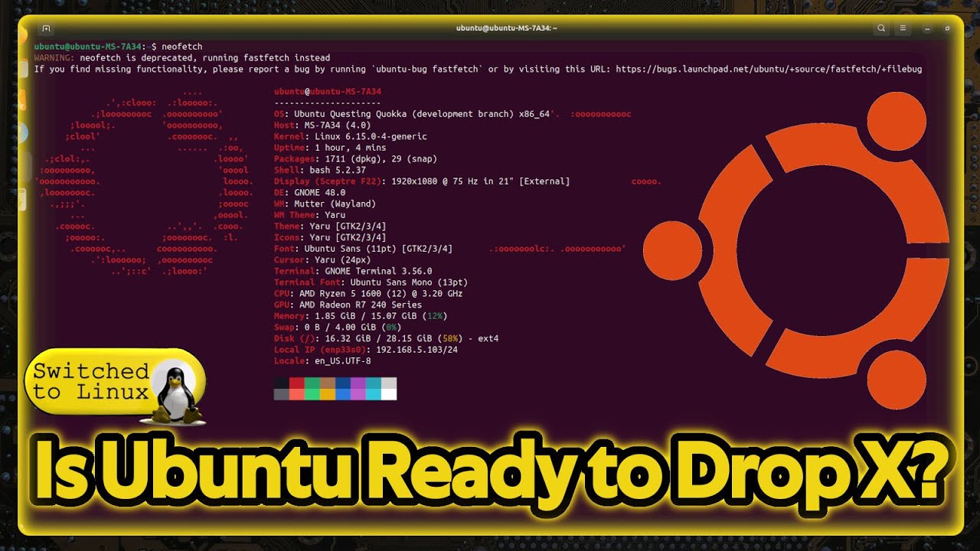Click the terminal search magnifier icon
The width and height of the screenshot is (980, 551).
click(881, 28)
